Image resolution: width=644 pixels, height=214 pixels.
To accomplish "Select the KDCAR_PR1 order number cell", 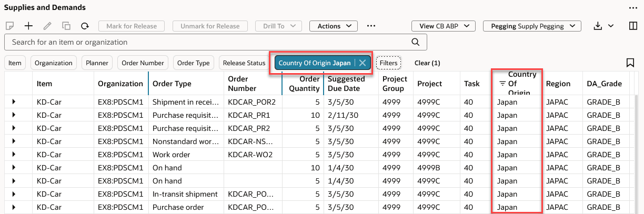I will point(253,115).
